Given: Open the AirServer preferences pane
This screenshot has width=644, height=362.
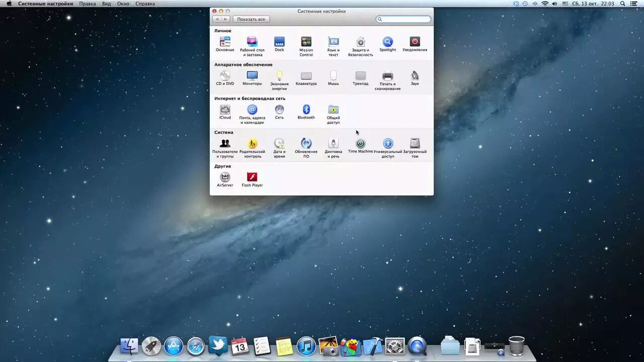Looking at the screenshot, I should (x=225, y=179).
